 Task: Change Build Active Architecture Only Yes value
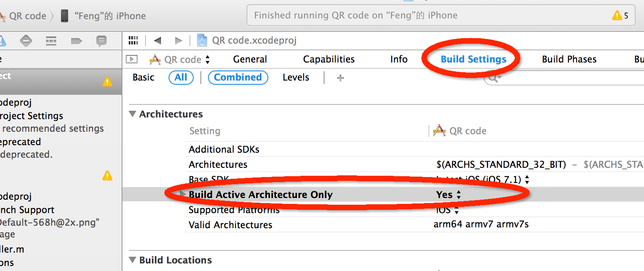[449, 195]
